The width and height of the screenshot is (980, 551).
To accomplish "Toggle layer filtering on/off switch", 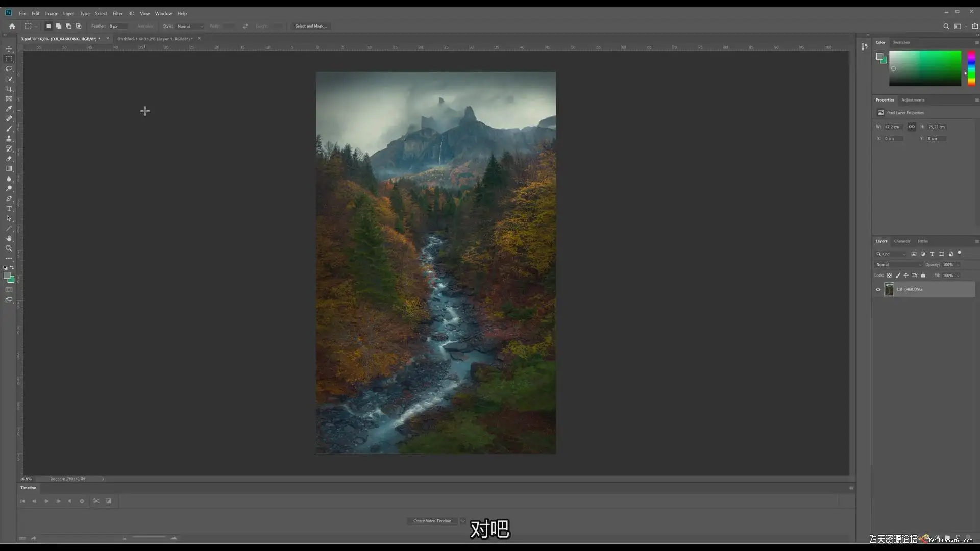I will pos(959,253).
